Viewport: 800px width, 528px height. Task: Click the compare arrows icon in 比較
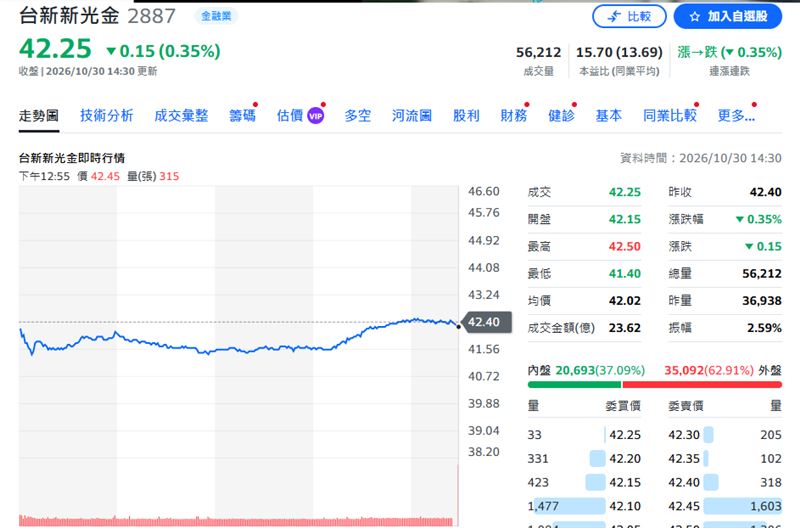(614, 17)
